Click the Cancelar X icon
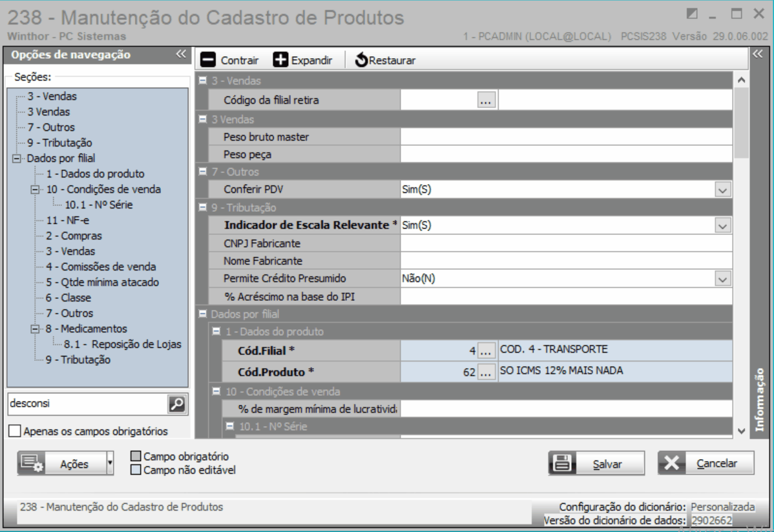 pyautogui.click(x=671, y=464)
